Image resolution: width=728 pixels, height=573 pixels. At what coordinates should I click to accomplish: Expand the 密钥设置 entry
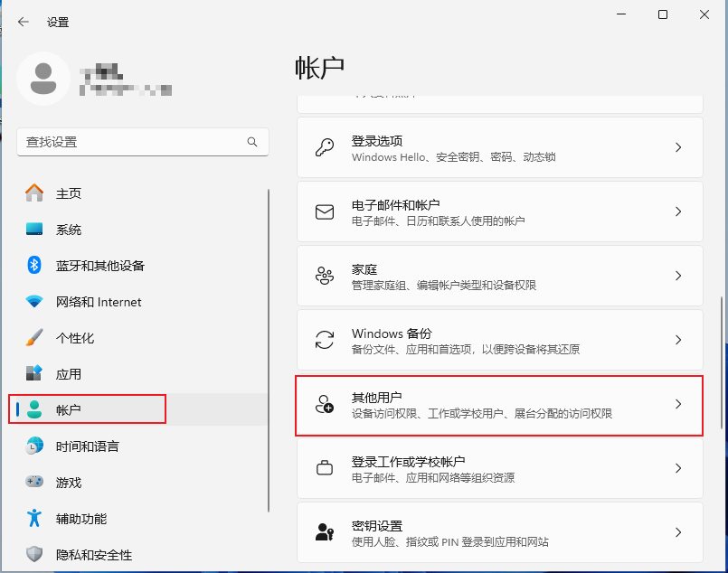click(x=678, y=532)
